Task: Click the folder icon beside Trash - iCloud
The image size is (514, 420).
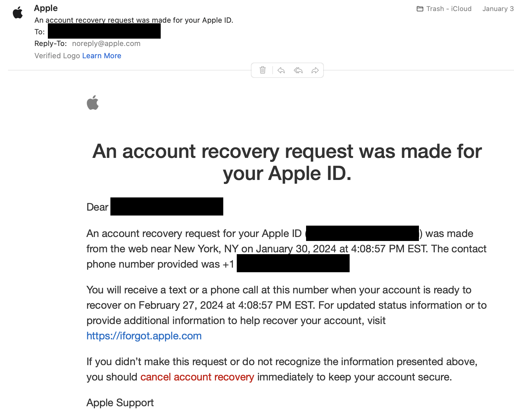Action: [420, 9]
